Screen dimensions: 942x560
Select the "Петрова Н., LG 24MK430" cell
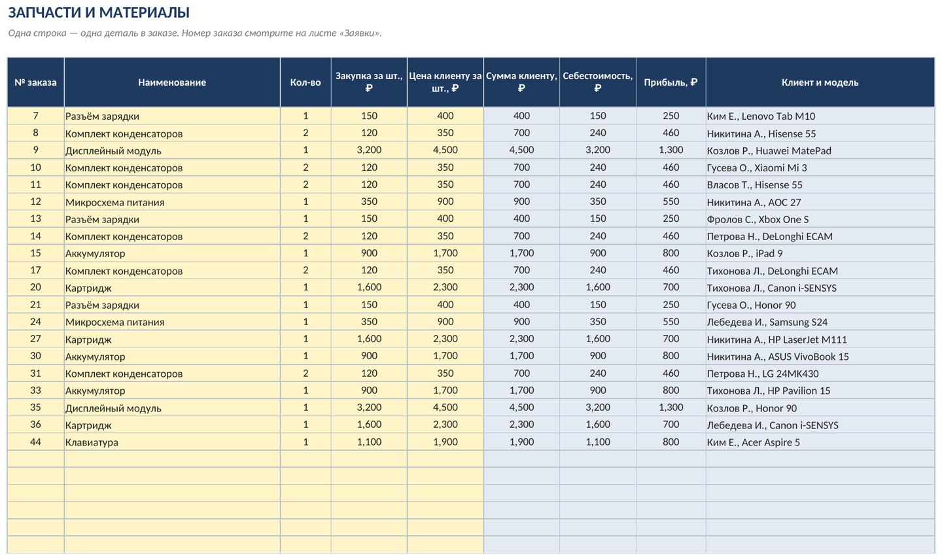pyautogui.click(x=820, y=374)
